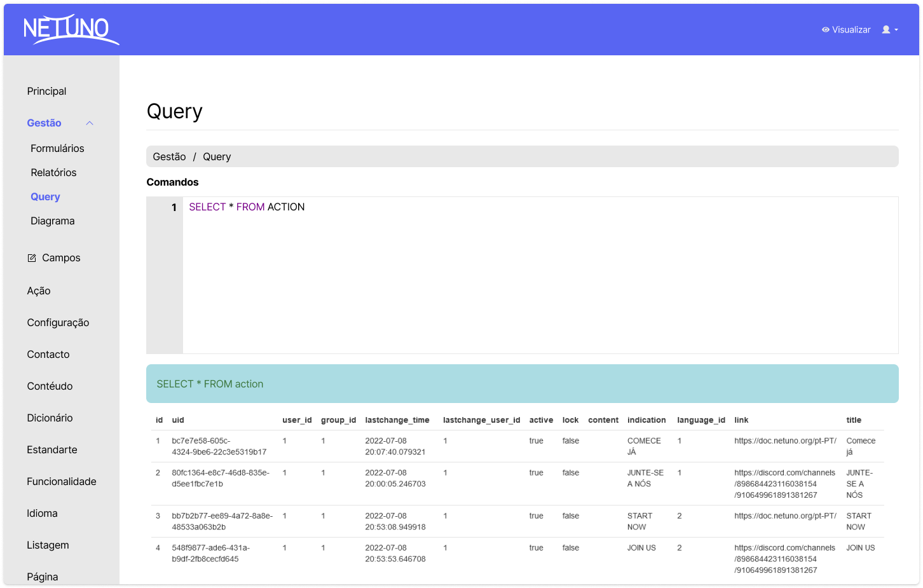This screenshot has height=588, width=923.
Task: Open Configuração section
Action: [x=58, y=323]
